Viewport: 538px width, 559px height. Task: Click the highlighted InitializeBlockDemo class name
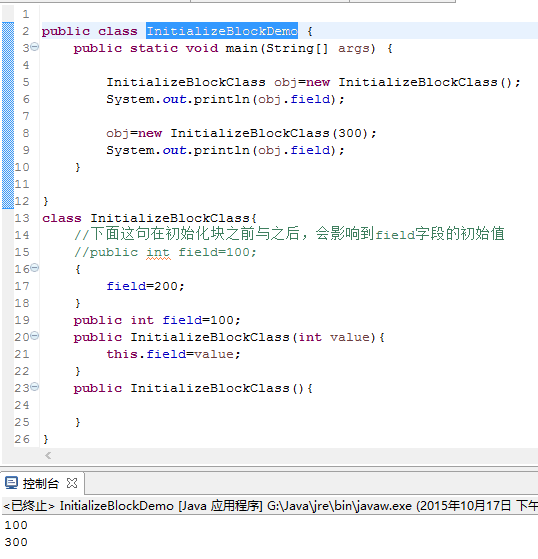tap(222, 31)
